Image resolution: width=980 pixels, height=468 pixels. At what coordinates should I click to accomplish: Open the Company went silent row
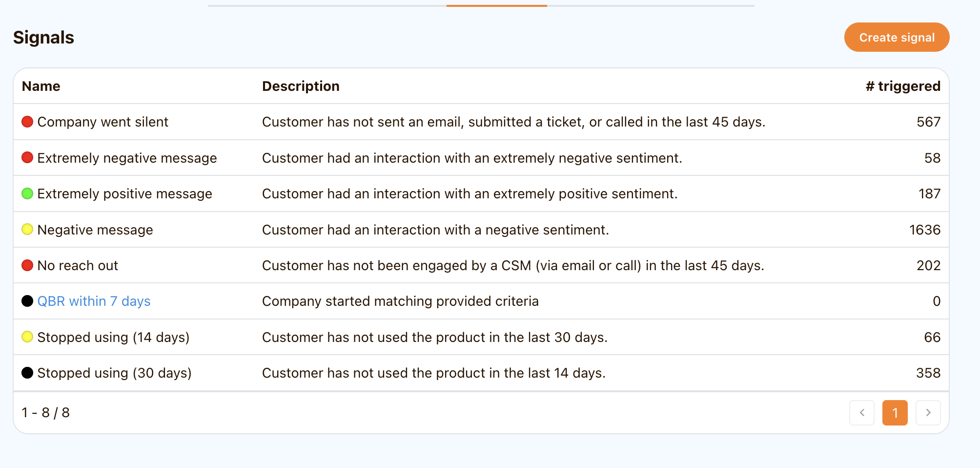point(102,122)
